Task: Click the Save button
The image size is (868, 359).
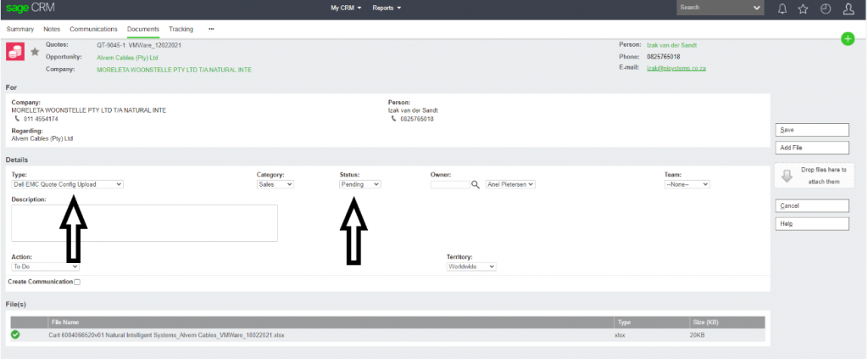Action: click(812, 130)
